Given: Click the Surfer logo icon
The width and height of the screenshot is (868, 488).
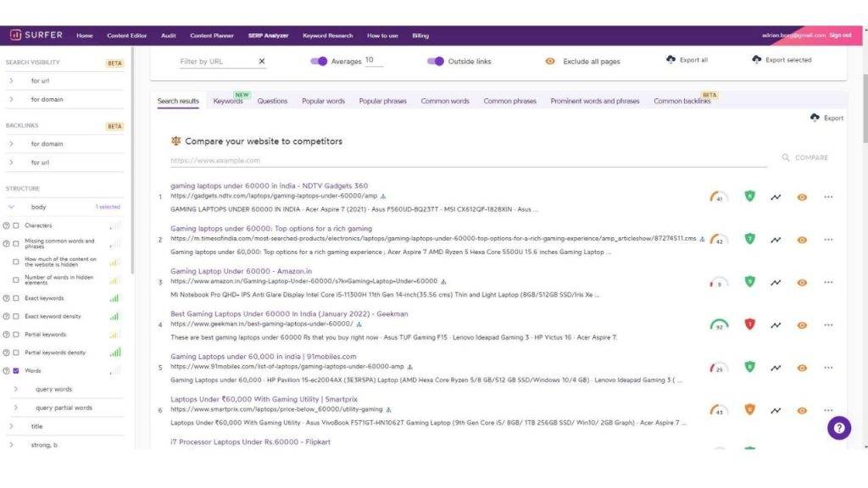Looking at the screenshot, I should click(16, 36).
